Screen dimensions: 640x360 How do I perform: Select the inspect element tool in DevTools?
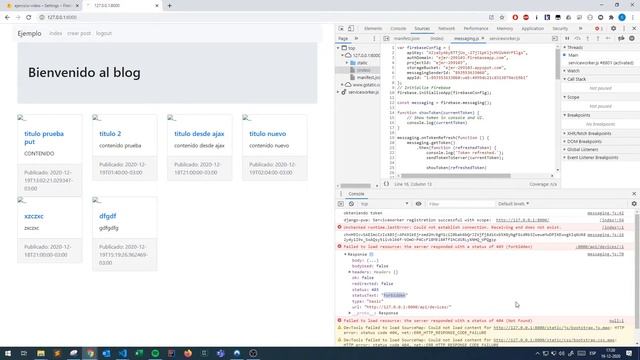click(341, 29)
